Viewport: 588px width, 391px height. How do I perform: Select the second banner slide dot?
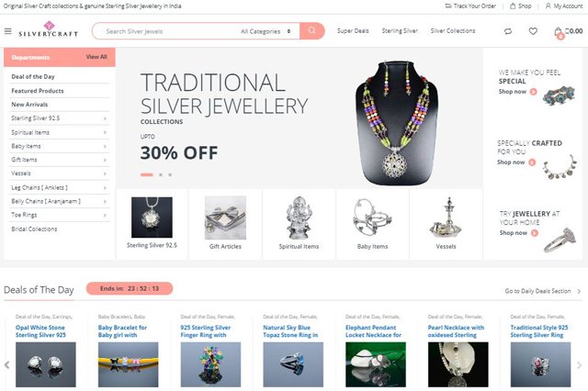pyautogui.click(x=161, y=174)
